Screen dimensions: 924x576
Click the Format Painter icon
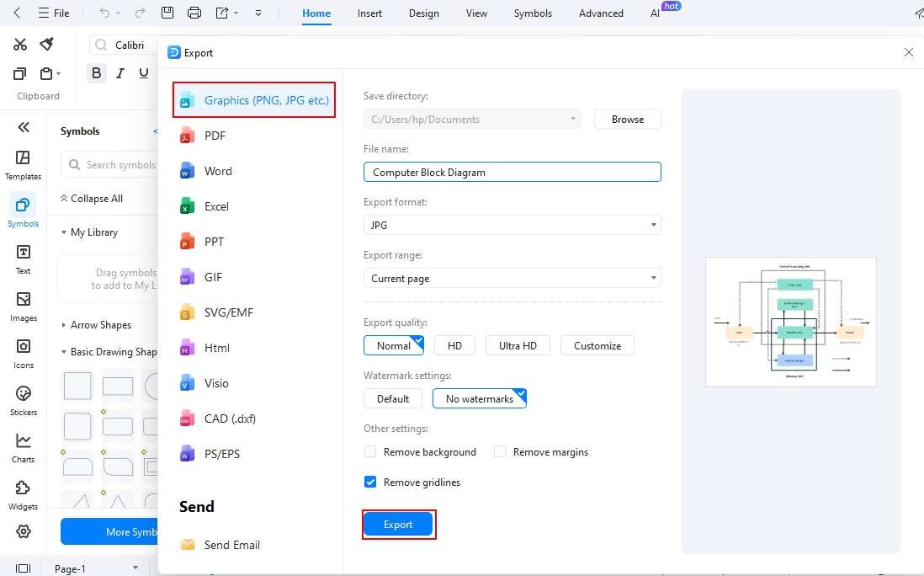click(46, 45)
